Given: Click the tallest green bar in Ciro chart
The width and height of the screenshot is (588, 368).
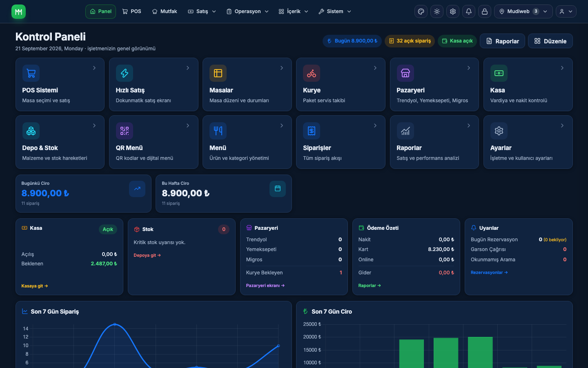Looking at the screenshot, I should 480,352.
